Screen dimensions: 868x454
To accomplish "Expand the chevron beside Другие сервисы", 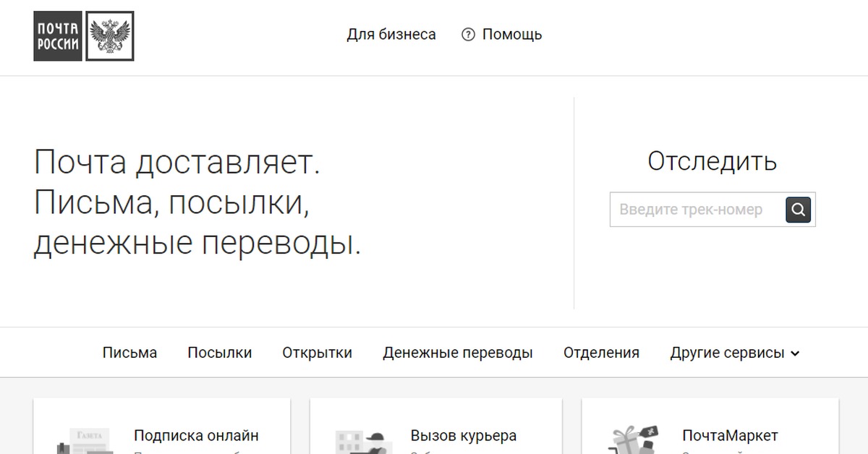I will click(x=796, y=354).
